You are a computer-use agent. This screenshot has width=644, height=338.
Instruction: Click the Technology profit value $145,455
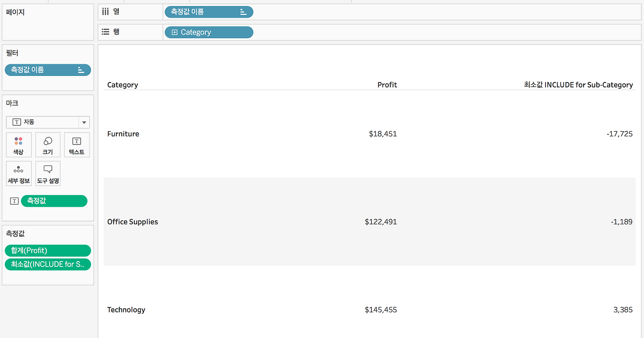[381, 310]
